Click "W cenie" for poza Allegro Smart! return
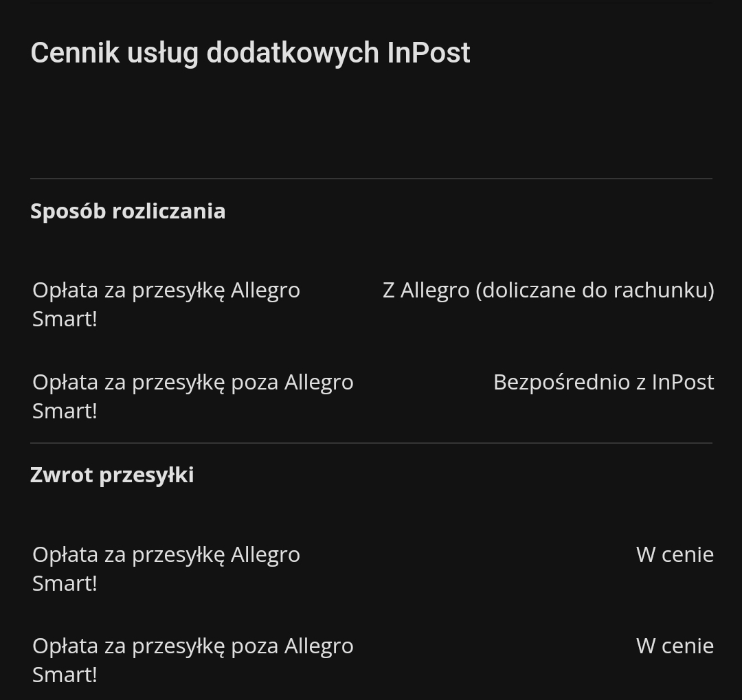Viewport: 742px width, 700px height. [x=675, y=646]
